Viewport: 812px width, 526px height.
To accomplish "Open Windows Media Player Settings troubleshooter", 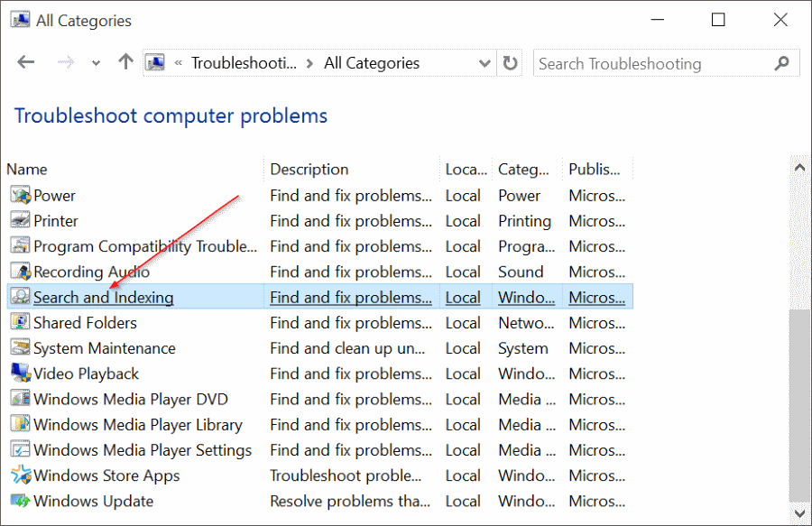I will pos(143,450).
